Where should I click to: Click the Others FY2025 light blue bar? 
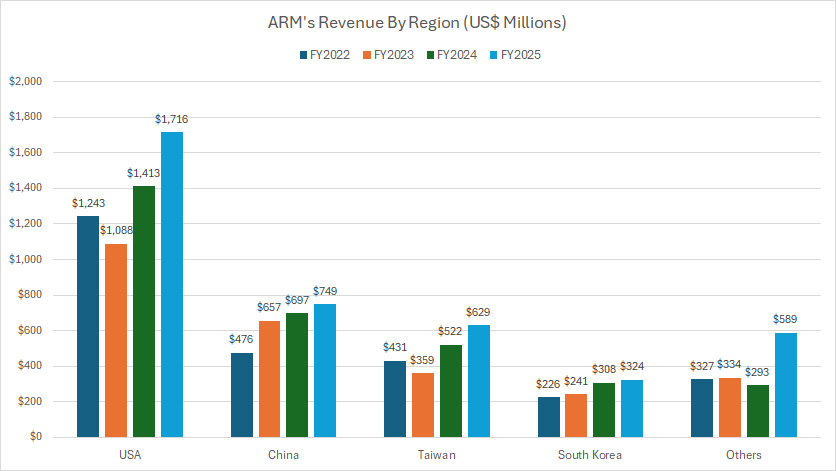(786, 385)
